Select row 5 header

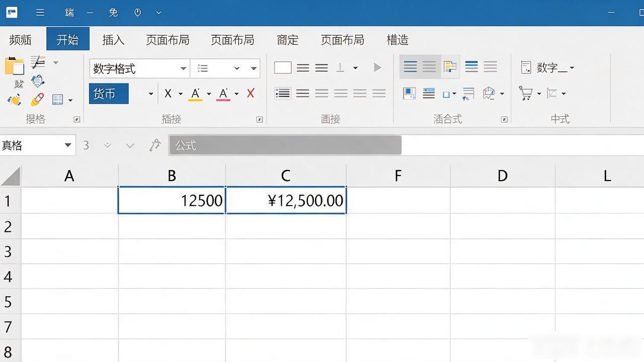click(x=10, y=302)
